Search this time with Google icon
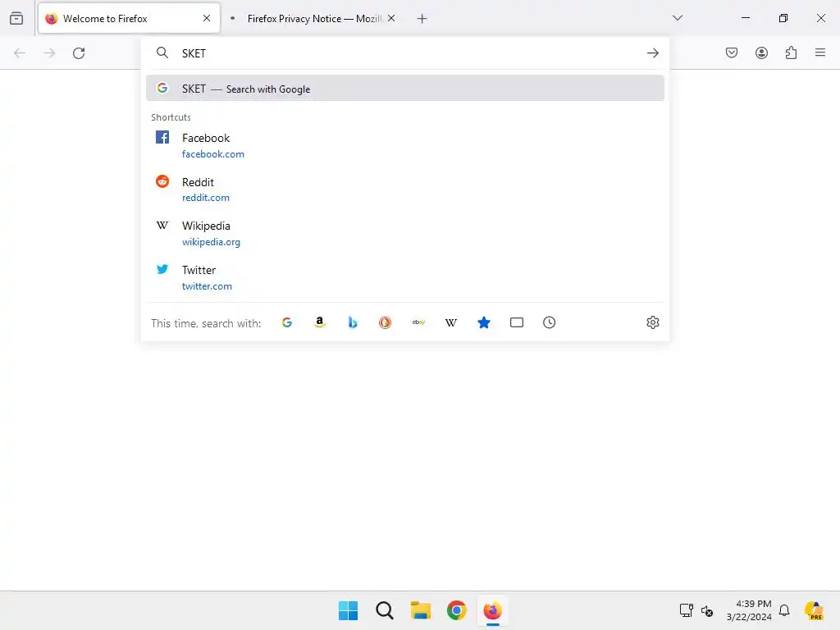Viewport: 840px width, 630px height. [x=287, y=322]
